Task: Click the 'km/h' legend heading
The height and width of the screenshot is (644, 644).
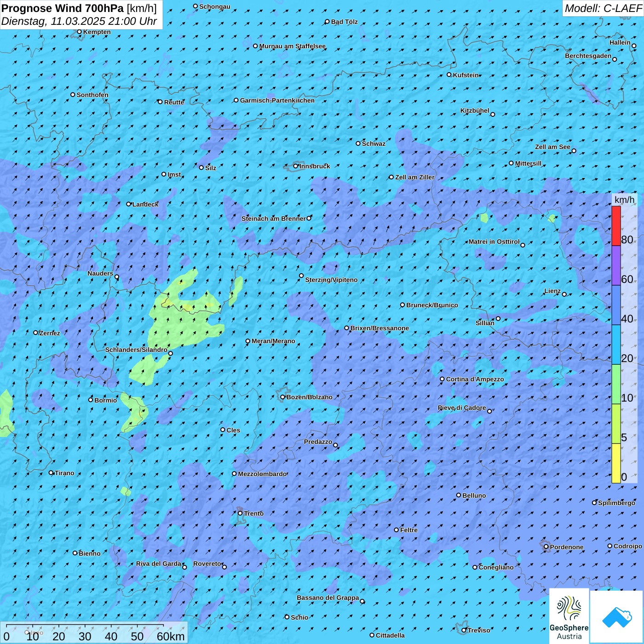Action: pos(624,200)
